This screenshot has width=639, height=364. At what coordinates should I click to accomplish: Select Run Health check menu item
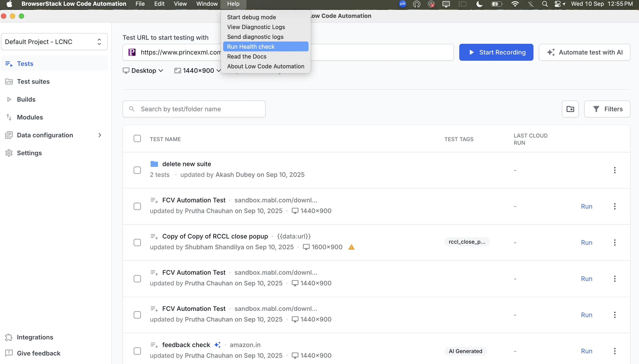[266, 46]
